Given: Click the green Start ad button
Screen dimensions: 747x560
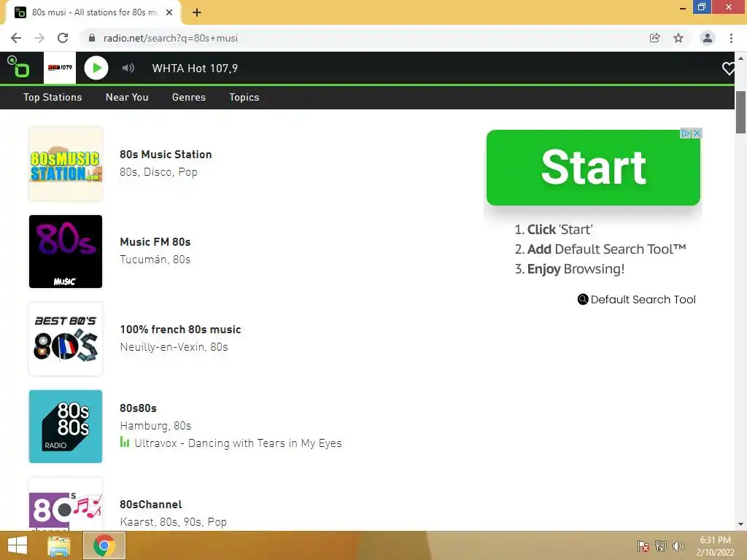Looking at the screenshot, I should pyautogui.click(x=593, y=168).
